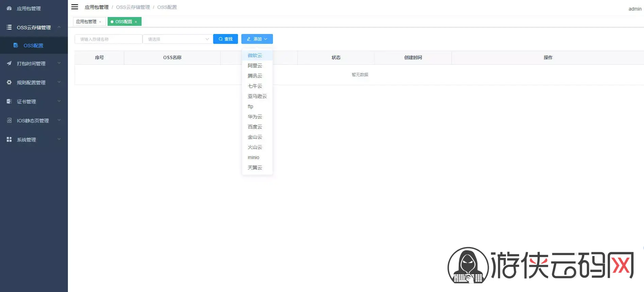This screenshot has height=292, width=644.
Task: Click the list icon beside OSS云存储管理
Action: tap(9, 27)
